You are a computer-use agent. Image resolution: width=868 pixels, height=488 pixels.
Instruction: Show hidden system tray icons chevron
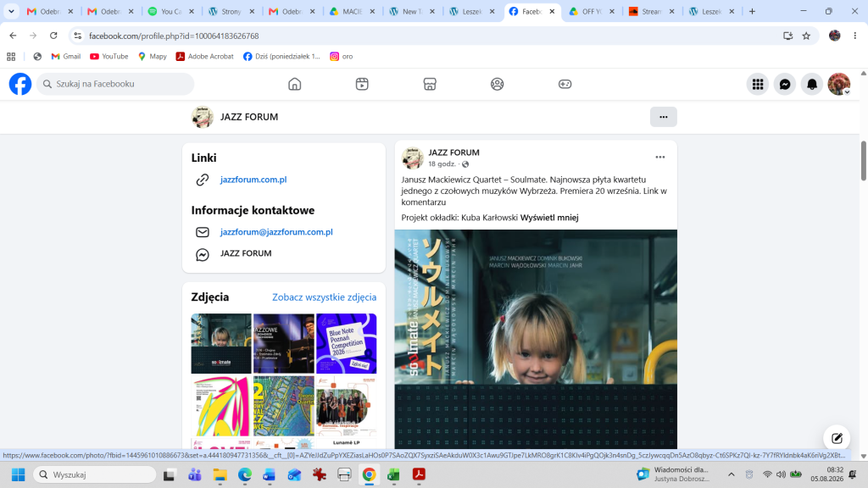pos(732,474)
